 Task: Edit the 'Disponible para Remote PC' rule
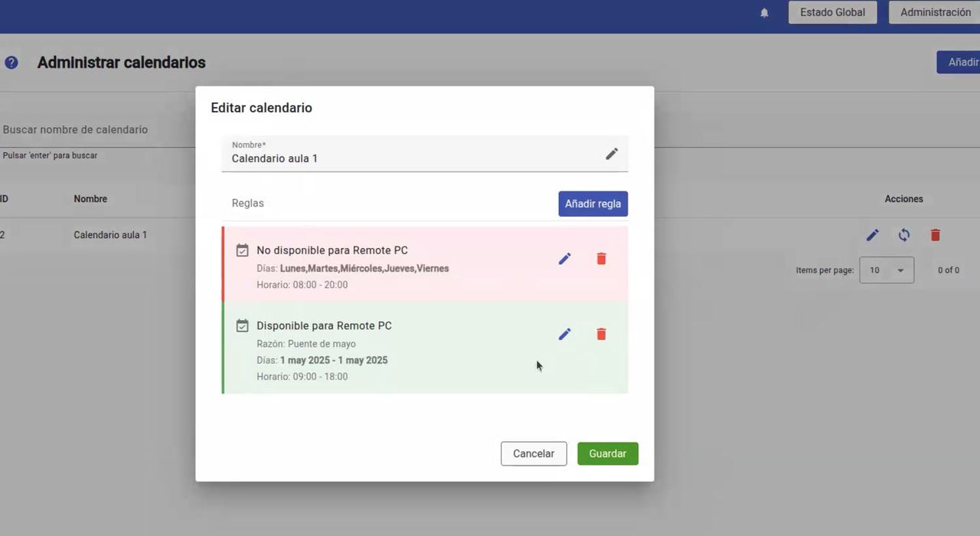click(x=564, y=334)
